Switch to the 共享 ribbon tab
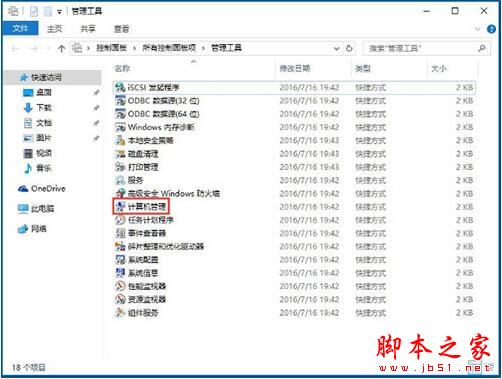 [88, 29]
